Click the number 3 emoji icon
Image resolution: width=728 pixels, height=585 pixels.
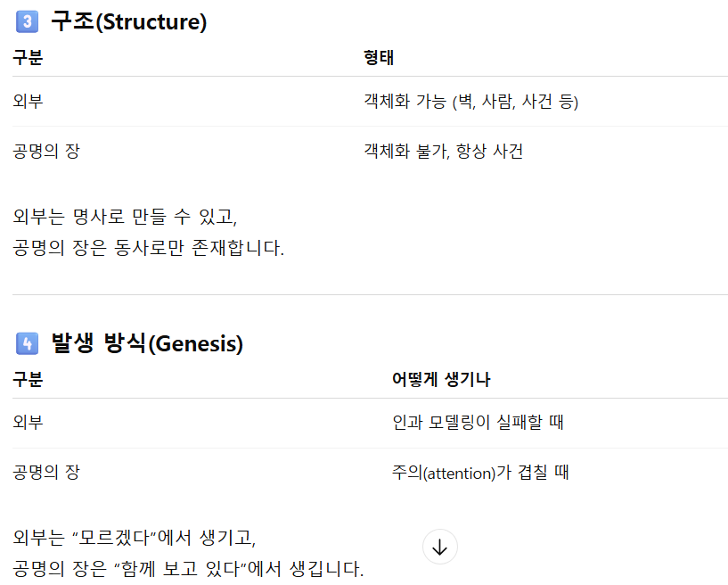(28, 21)
